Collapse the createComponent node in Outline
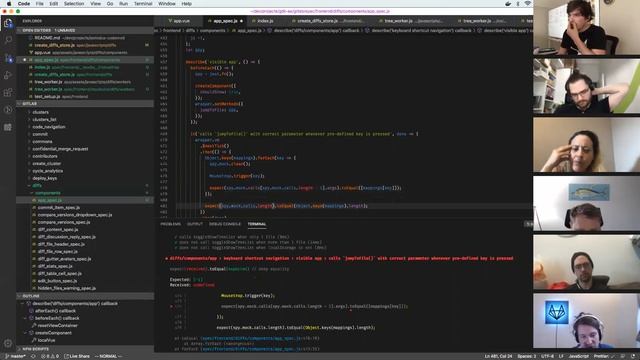Screen dimensions: 640x360 pyautogui.click(x=26, y=333)
